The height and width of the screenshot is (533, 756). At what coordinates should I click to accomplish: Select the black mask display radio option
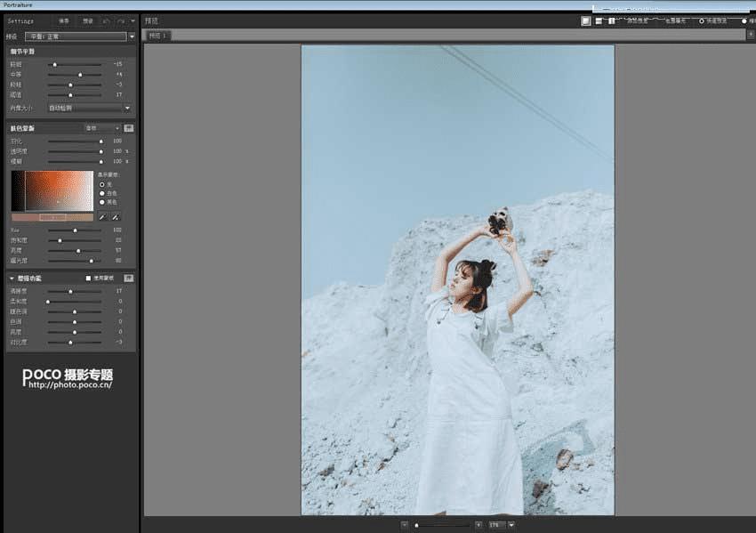102,202
